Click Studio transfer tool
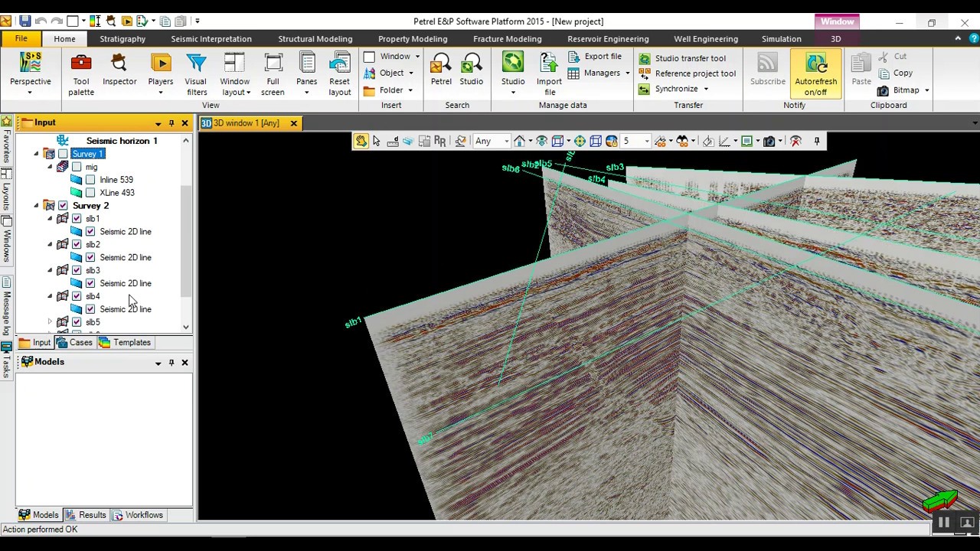 point(682,58)
